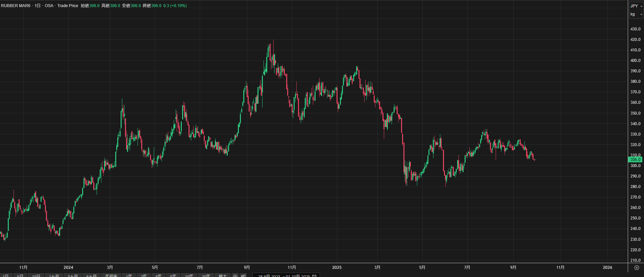Select the 5日 time range
Image resolution: width=644 pixels, height=277 pixels.
pyautogui.click(x=20, y=276)
